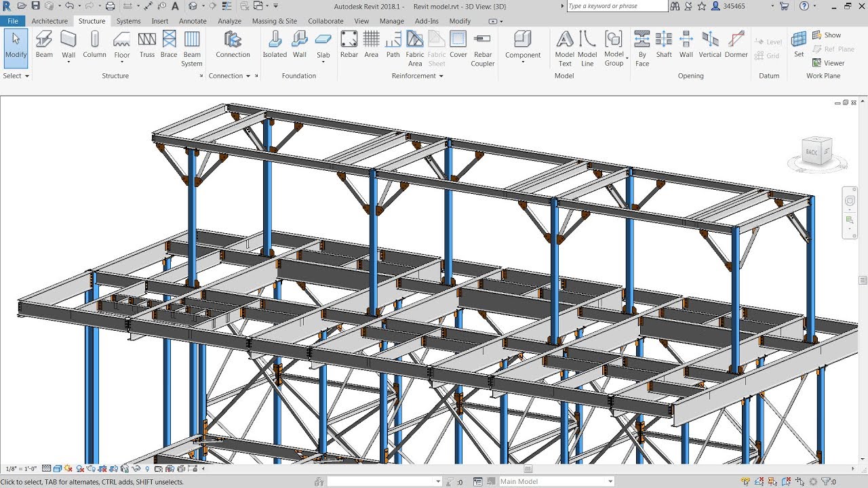The image size is (868, 488).
Task: Select the Brace tool
Action: pos(168,45)
